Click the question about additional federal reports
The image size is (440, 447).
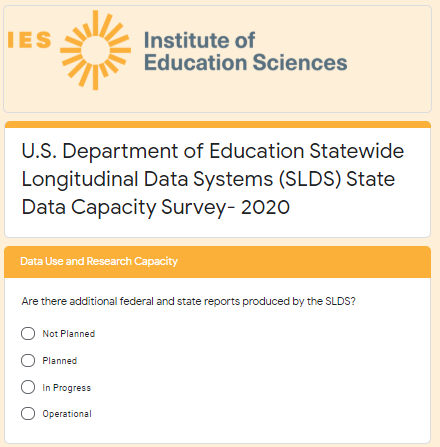(189, 301)
